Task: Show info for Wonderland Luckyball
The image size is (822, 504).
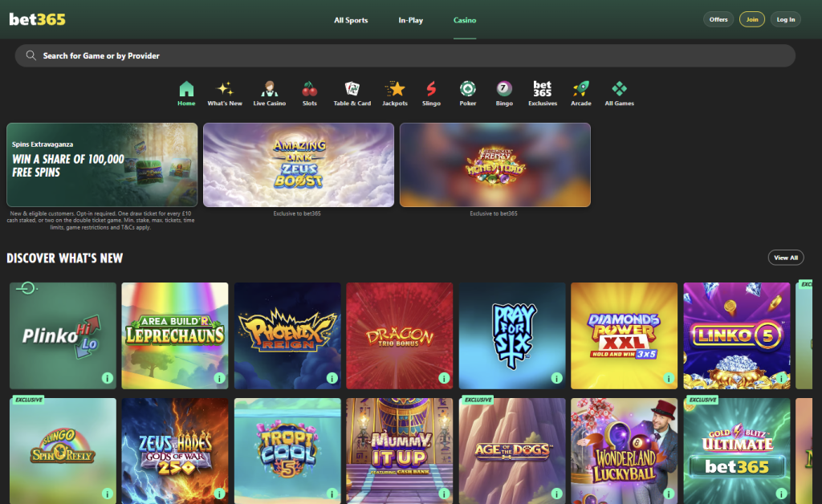Action: click(x=669, y=494)
